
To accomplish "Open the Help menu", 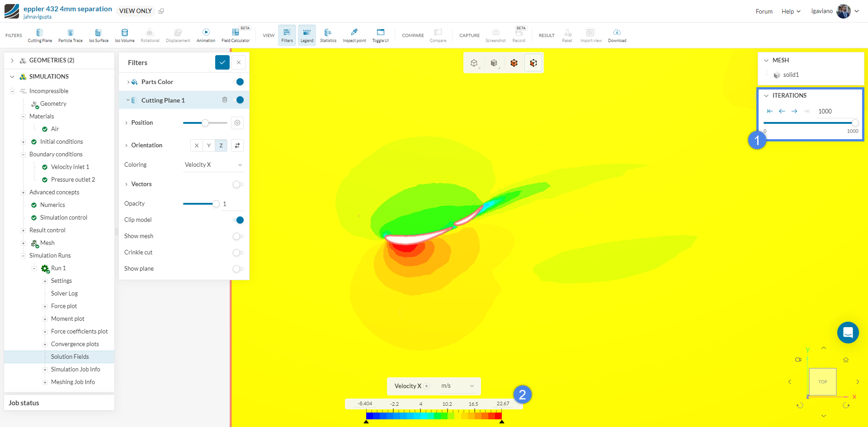I will click(x=790, y=11).
